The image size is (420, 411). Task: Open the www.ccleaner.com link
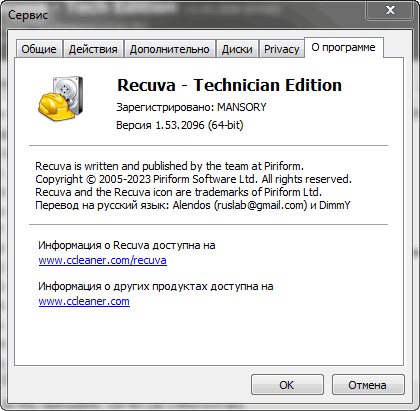click(84, 301)
